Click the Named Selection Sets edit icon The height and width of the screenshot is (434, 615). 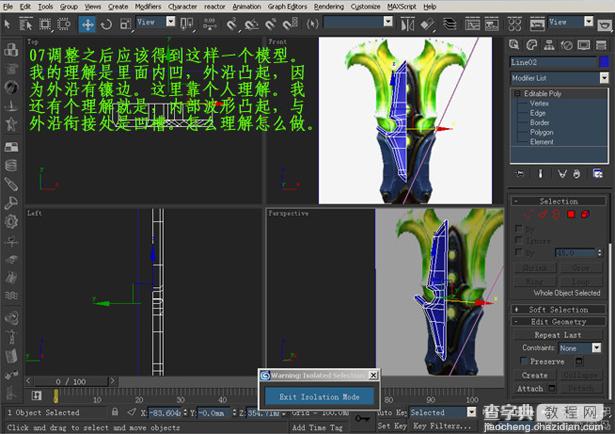click(313, 24)
